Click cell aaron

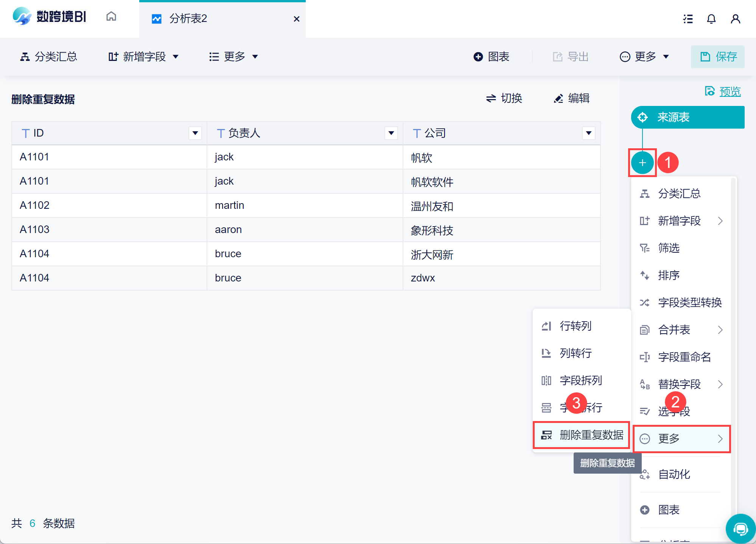point(305,230)
